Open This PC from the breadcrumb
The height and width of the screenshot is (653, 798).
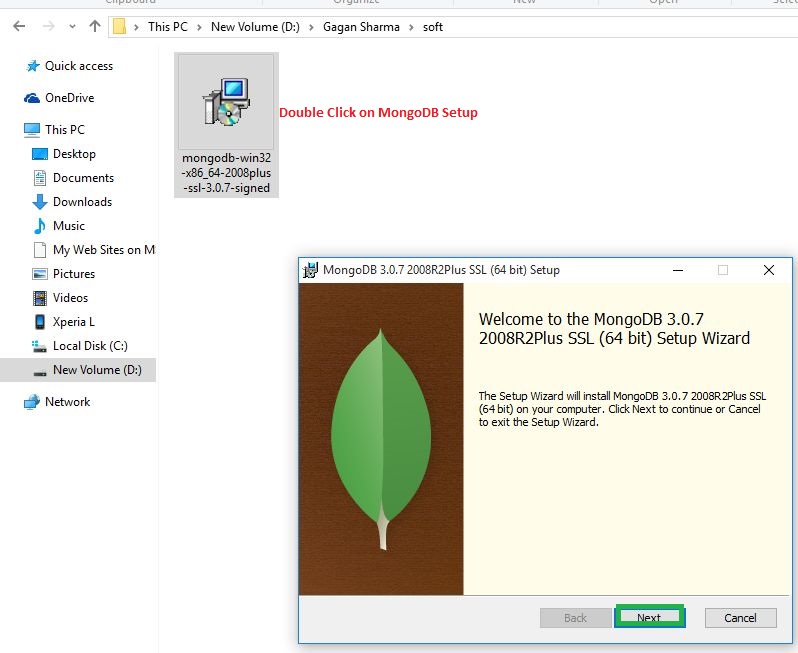coord(167,26)
